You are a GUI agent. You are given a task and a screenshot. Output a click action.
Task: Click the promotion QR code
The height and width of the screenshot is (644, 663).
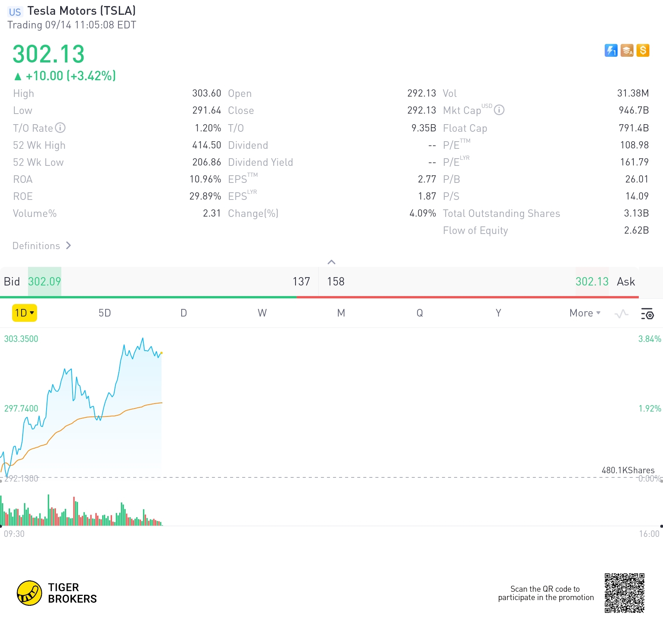[x=624, y=593]
